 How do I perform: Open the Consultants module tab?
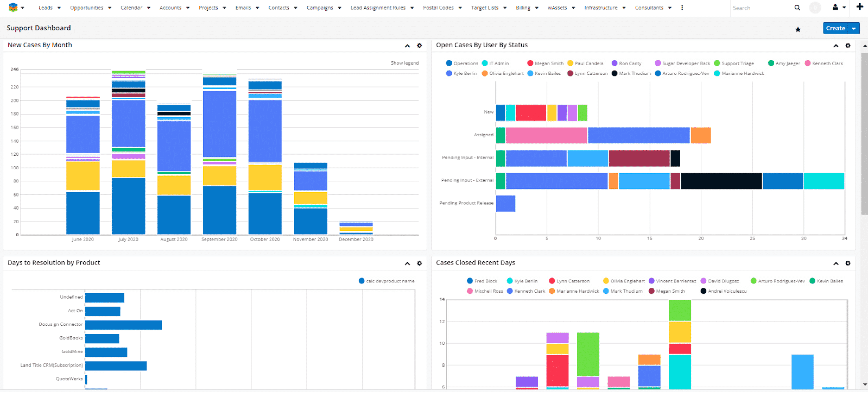click(649, 8)
